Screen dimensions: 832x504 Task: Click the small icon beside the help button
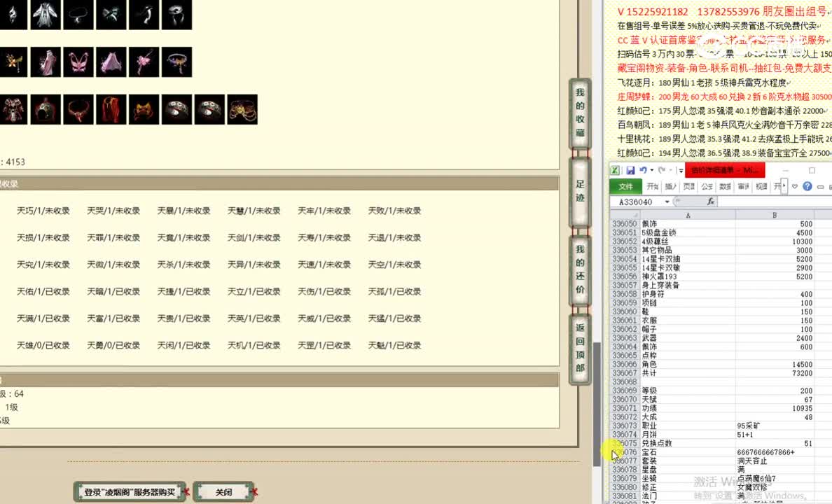(820, 186)
